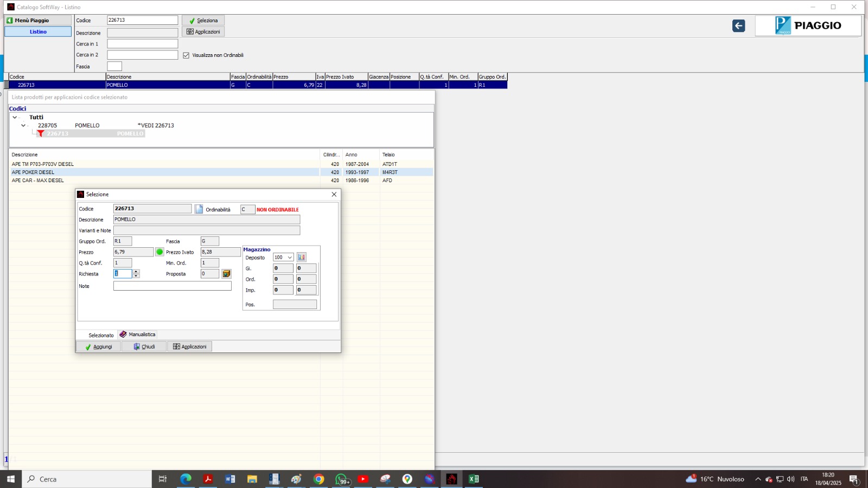
Task: Click the Note input field in dialog
Action: pyautogui.click(x=172, y=286)
